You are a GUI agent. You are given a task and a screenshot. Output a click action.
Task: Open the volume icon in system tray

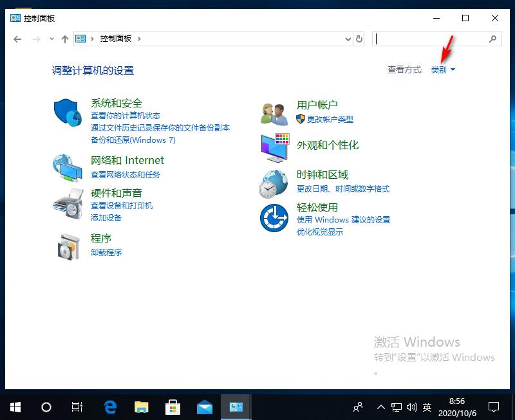point(412,407)
